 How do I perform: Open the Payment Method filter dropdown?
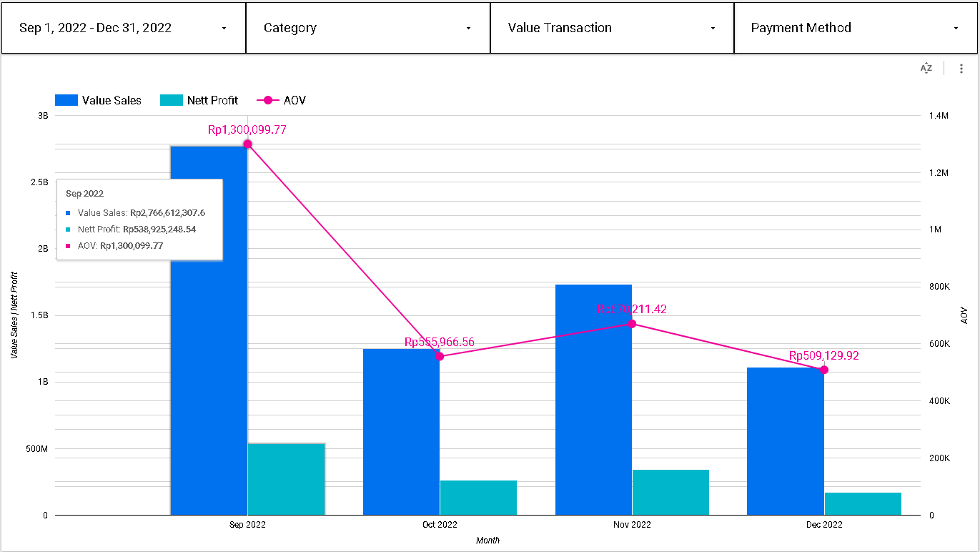pos(856,28)
